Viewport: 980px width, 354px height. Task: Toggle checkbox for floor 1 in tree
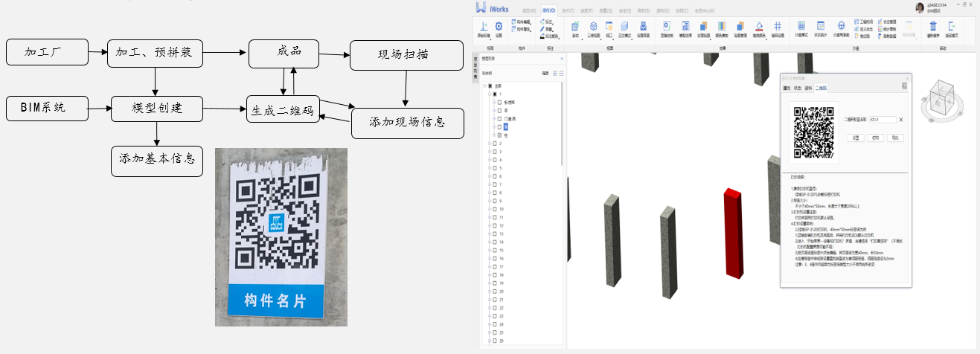tap(495, 94)
